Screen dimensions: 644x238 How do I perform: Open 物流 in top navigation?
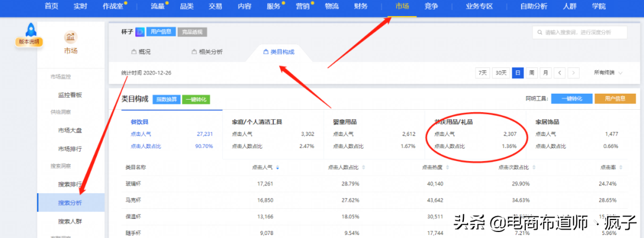click(x=332, y=6)
